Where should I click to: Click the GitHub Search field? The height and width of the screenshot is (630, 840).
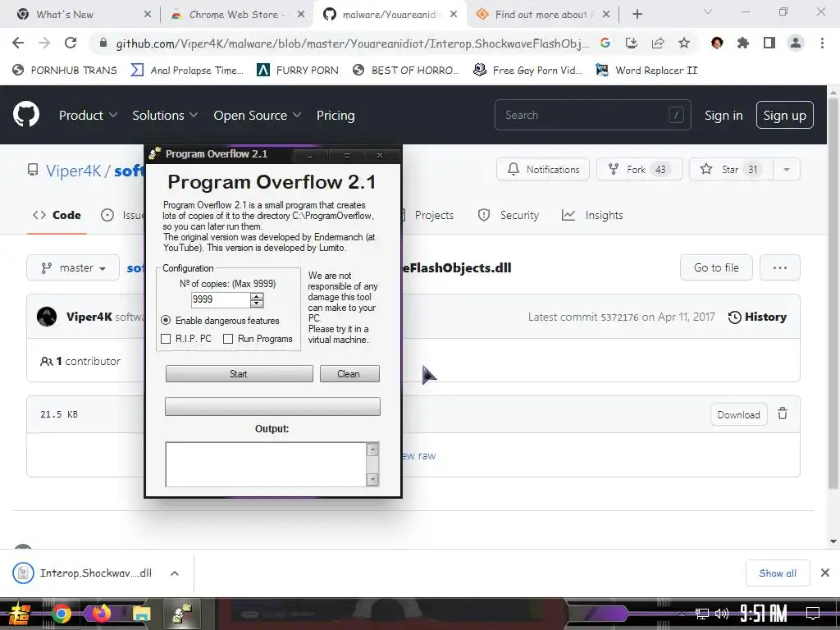click(592, 115)
